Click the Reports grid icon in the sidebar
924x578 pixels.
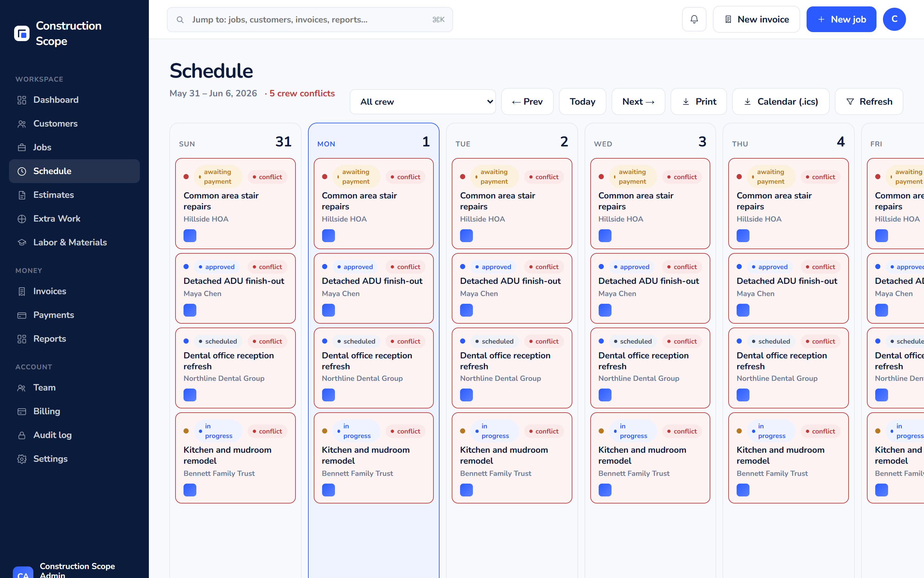coord(22,339)
